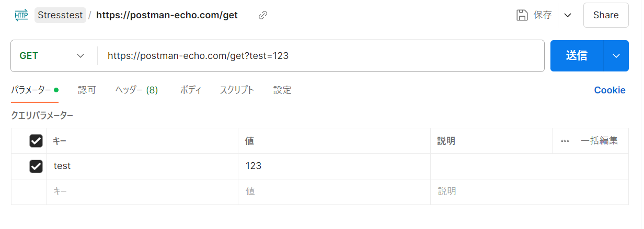This screenshot has height=229, width=644.
Task: Expand the 送信 button dropdown arrow
Action: [616, 56]
